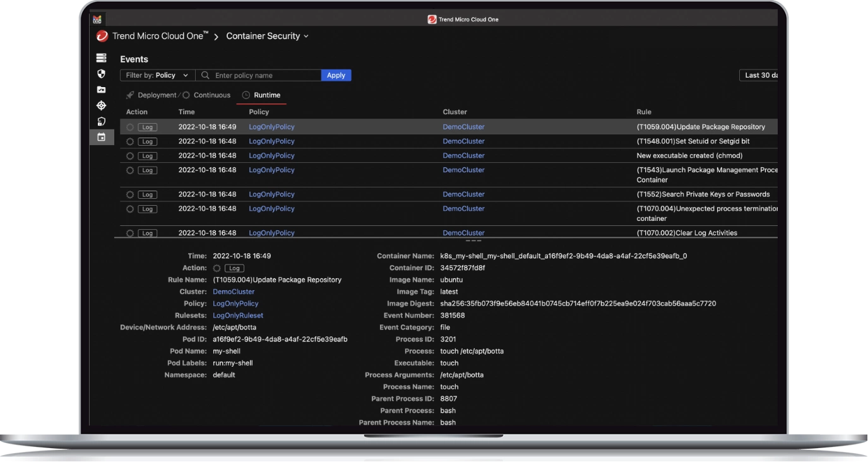Expand the Container Security service menu
Screen dimensions: 868x462
click(268, 36)
